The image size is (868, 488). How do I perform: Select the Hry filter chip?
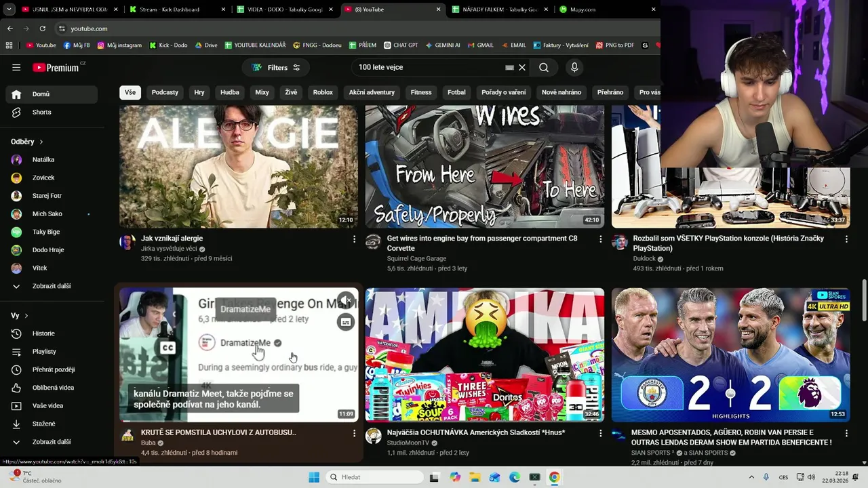[199, 92]
